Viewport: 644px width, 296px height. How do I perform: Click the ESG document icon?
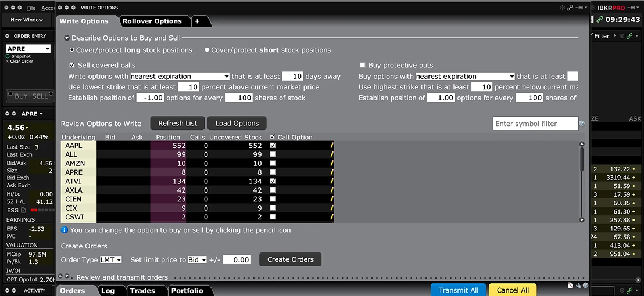(23, 210)
